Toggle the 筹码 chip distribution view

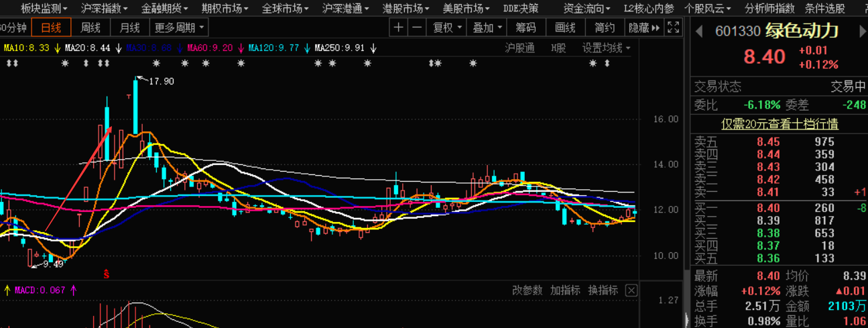pyautogui.click(x=525, y=28)
